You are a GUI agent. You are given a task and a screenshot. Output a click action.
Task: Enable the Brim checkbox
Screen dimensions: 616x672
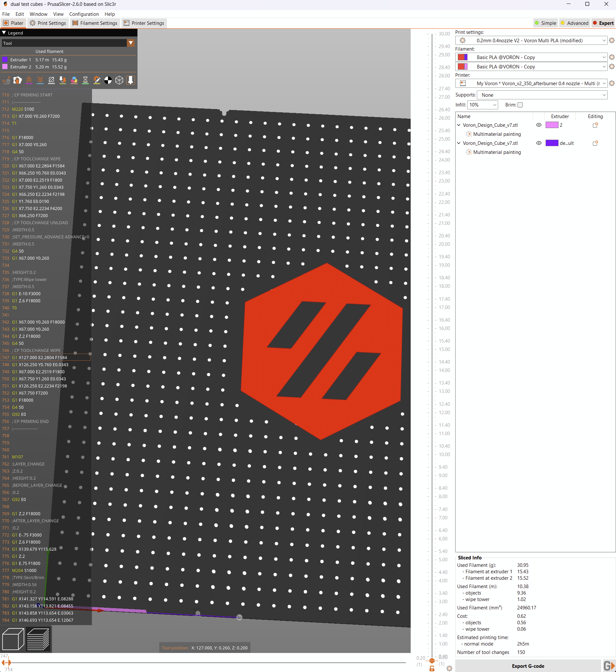point(520,105)
